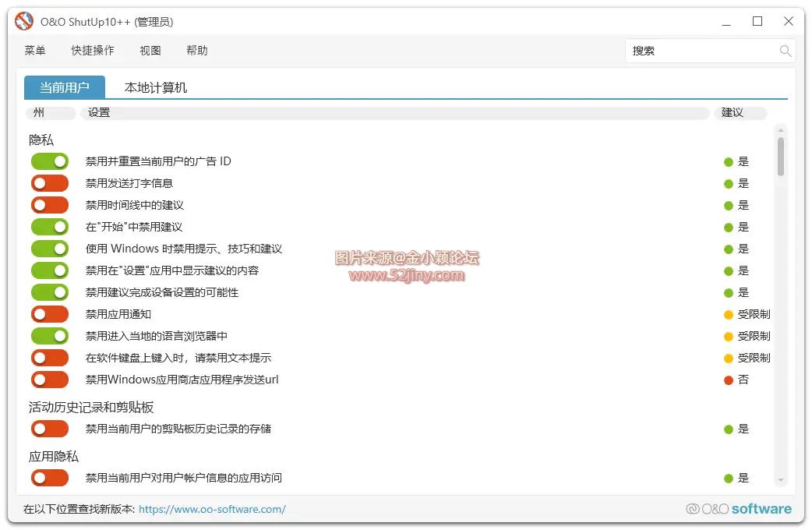Collapse the 应用隐私 section heading

(x=53, y=457)
